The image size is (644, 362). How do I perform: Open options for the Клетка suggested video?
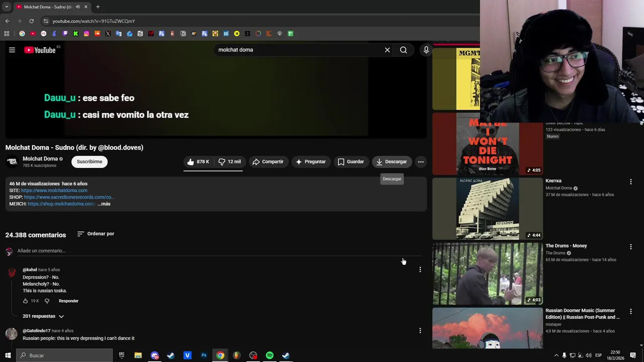pyautogui.click(x=631, y=182)
